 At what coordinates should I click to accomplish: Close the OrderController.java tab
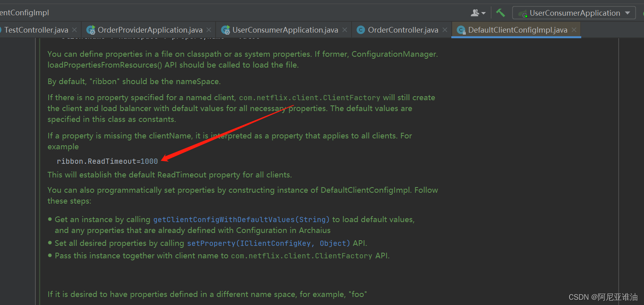tap(445, 30)
